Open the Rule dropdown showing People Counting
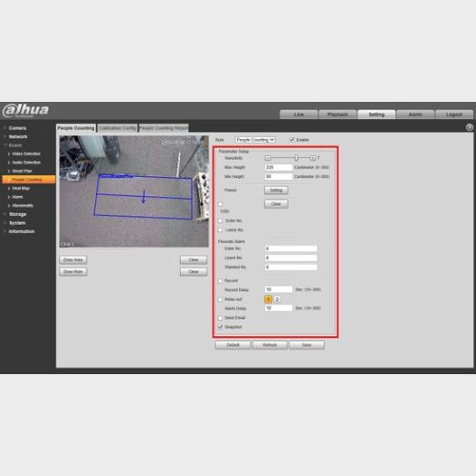Screen dimensions: 476x476 pos(255,140)
